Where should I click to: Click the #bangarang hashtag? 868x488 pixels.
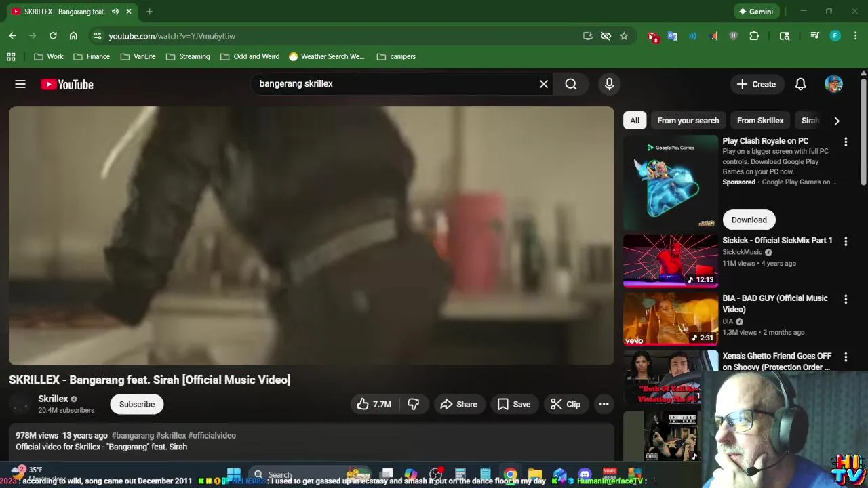click(x=133, y=436)
